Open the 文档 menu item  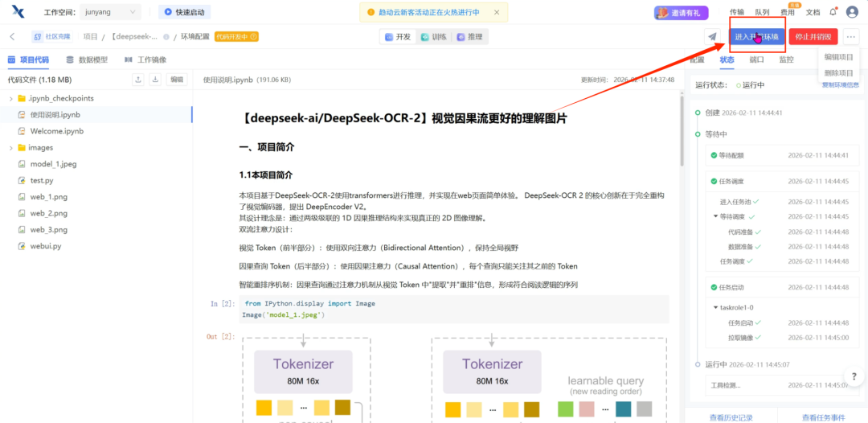point(813,12)
